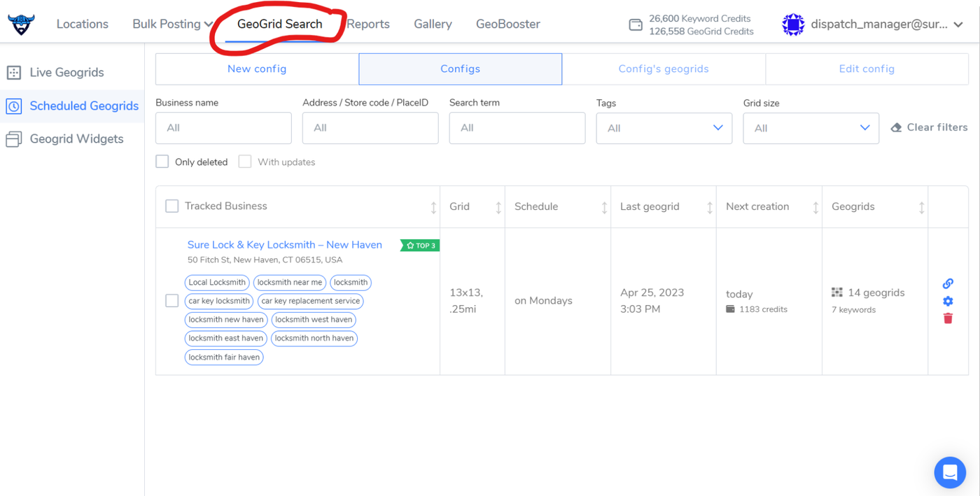Open the Gallery menu

click(x=433, y=24)
